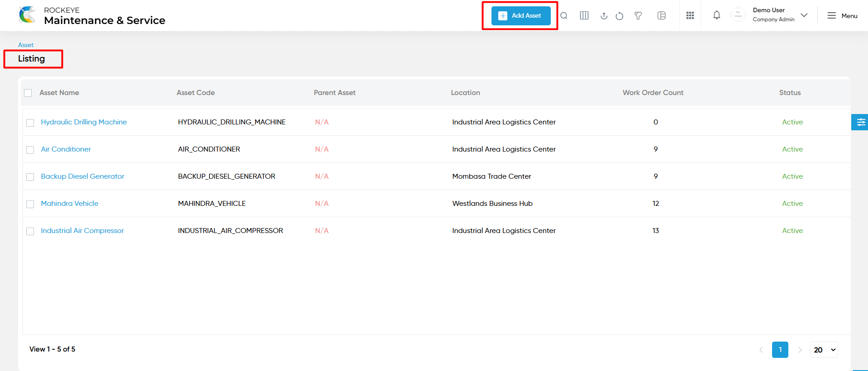Click the export upload icon
Screen dimensions: 868x371
pyautogui.click(x=604, y=16)
